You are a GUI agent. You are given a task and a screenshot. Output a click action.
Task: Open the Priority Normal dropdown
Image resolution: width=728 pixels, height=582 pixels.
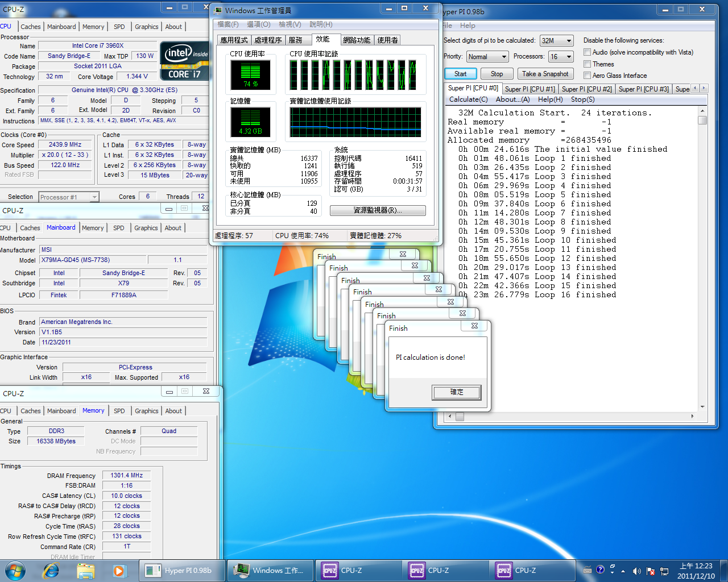click(x=487, y=57)
